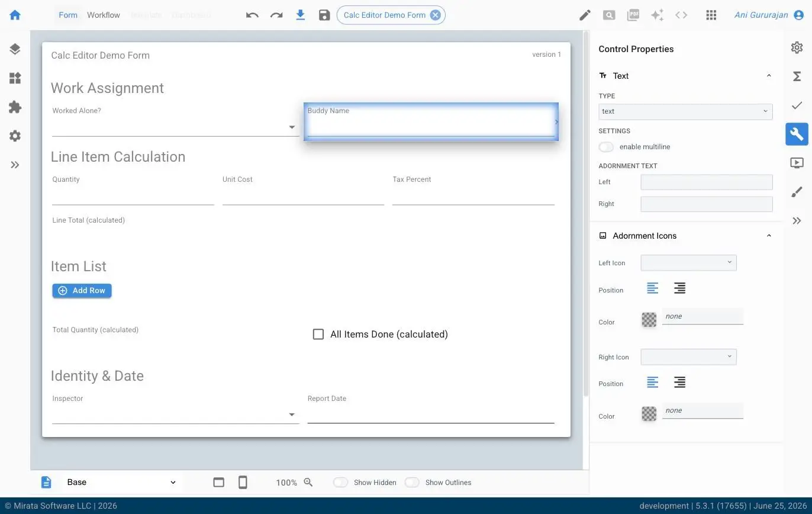Switch to the Workflow tab
Image resolution: width=812 pixels, height=514 pixels.
point(104,15)
